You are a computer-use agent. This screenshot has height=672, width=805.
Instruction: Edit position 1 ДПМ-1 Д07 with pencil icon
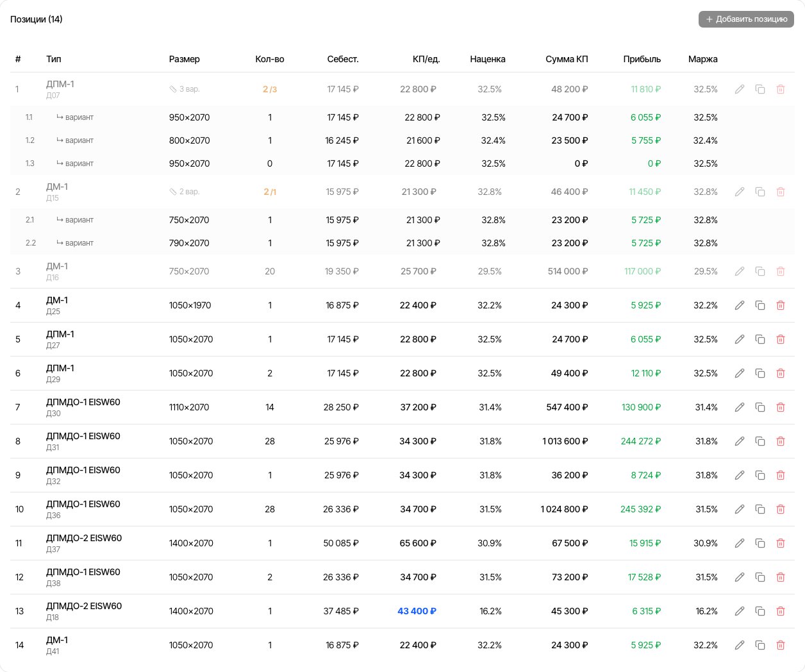pos(740,89)
